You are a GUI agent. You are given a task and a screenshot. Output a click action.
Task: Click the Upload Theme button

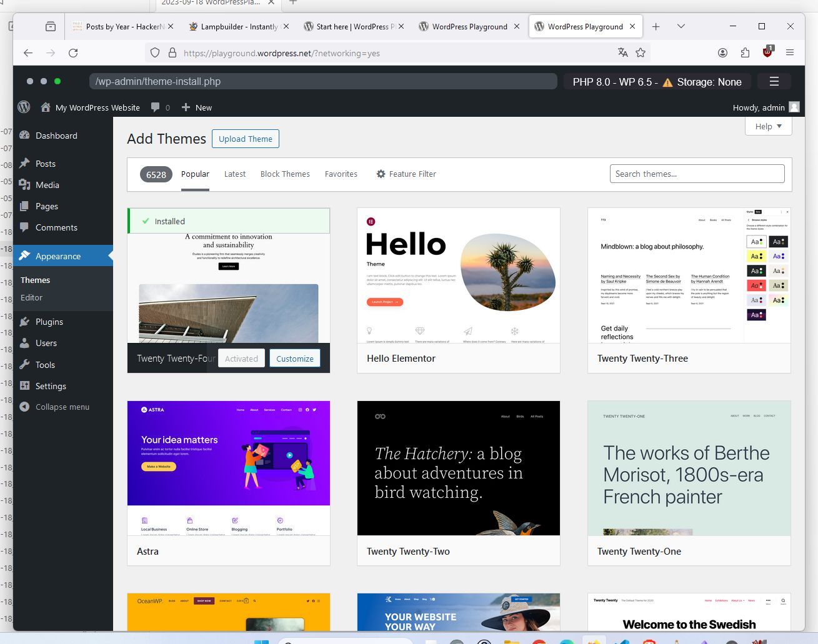click(x=246, y=139)
